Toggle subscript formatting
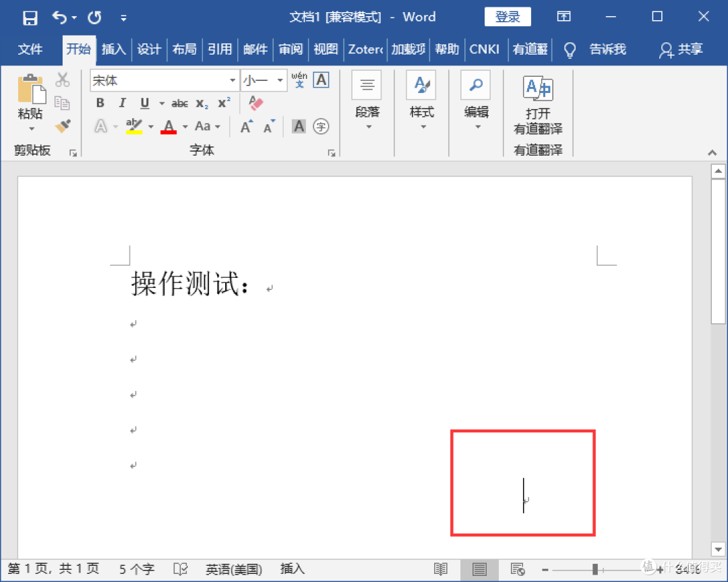 coord(202,104)
